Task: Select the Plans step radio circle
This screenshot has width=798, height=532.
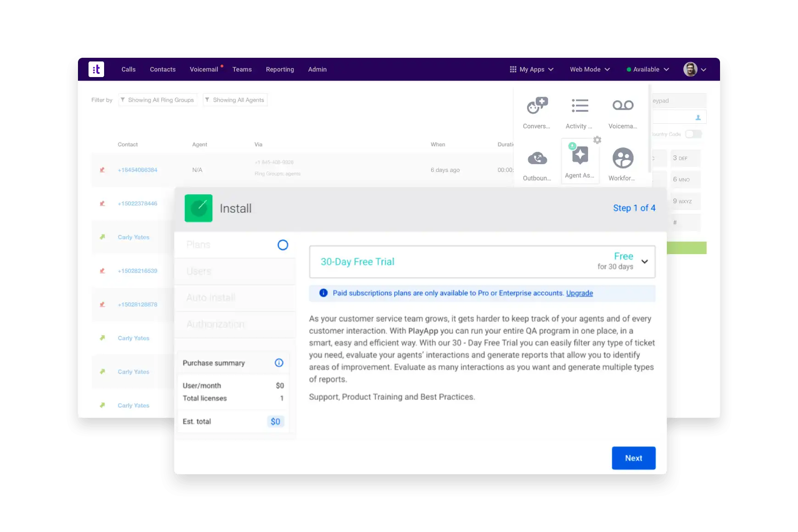Action: pyautogui.click(x=283, y=245)
